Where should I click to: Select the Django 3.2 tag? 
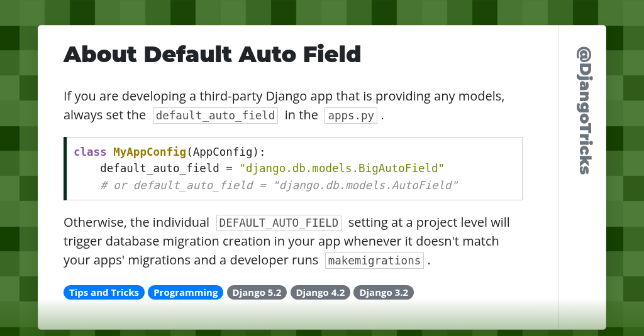(x=384, y=293)
